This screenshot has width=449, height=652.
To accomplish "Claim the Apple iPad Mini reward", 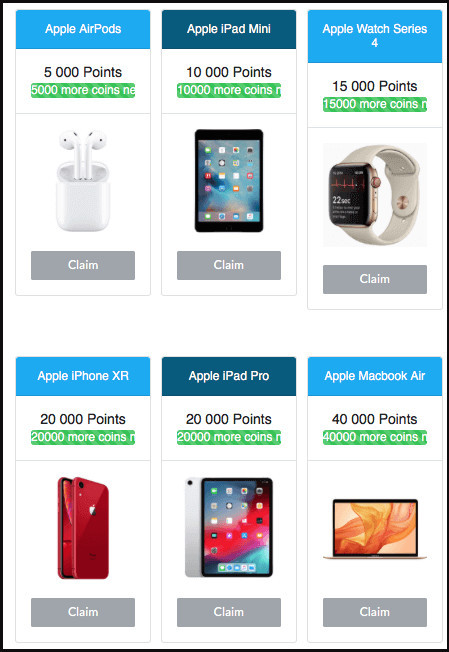I will pos(229,265).
